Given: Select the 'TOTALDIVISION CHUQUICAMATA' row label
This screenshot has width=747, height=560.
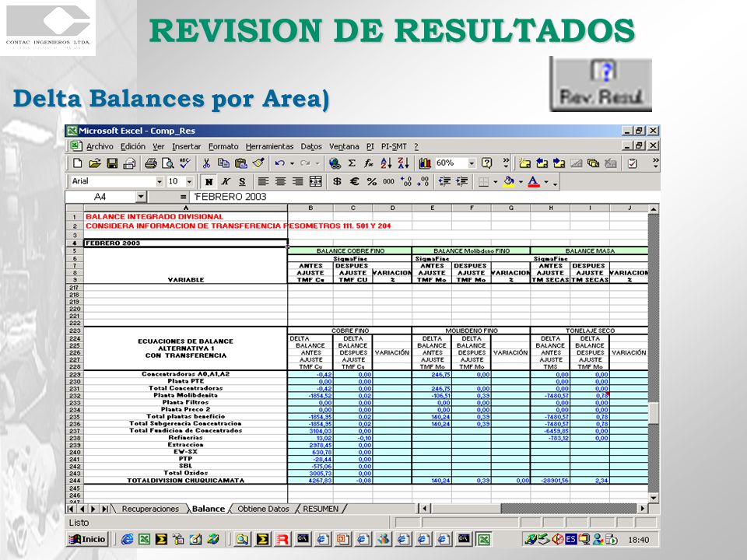Looking at the screenshot, I should click(x=185, y=481).
